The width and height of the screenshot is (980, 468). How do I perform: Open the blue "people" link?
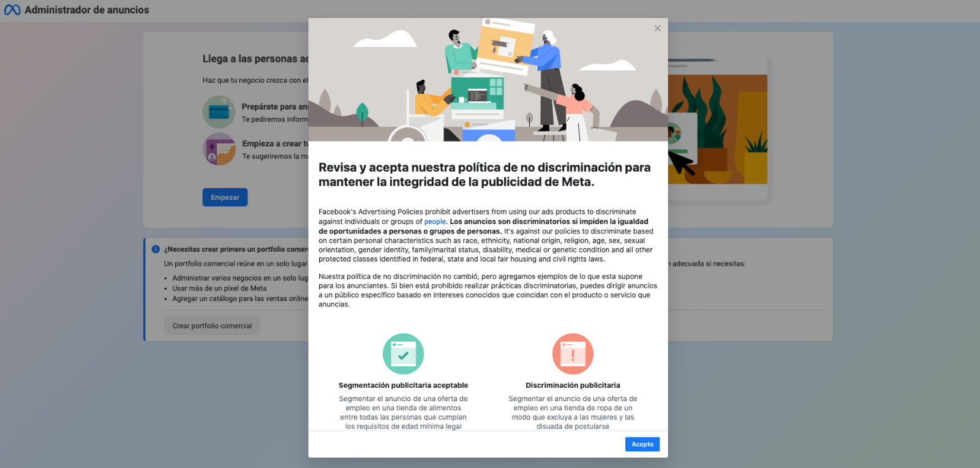click(x=435, y=222)
